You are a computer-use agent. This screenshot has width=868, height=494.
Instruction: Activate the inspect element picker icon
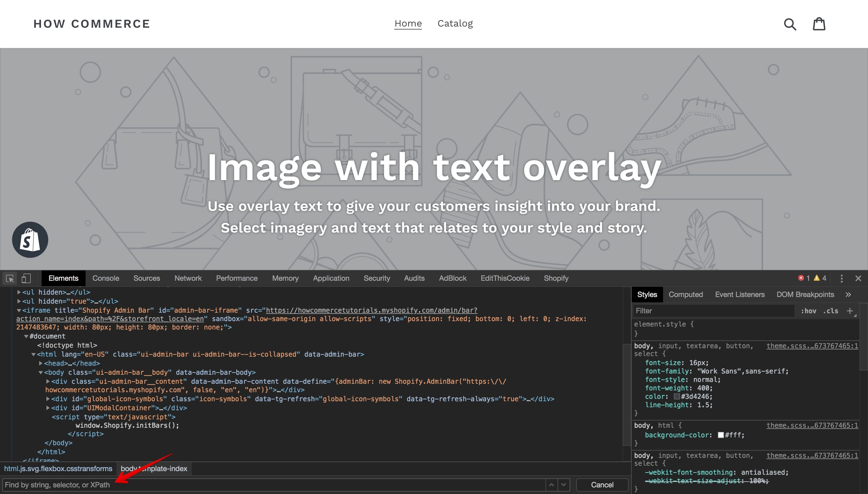click(x=10, y=279)
